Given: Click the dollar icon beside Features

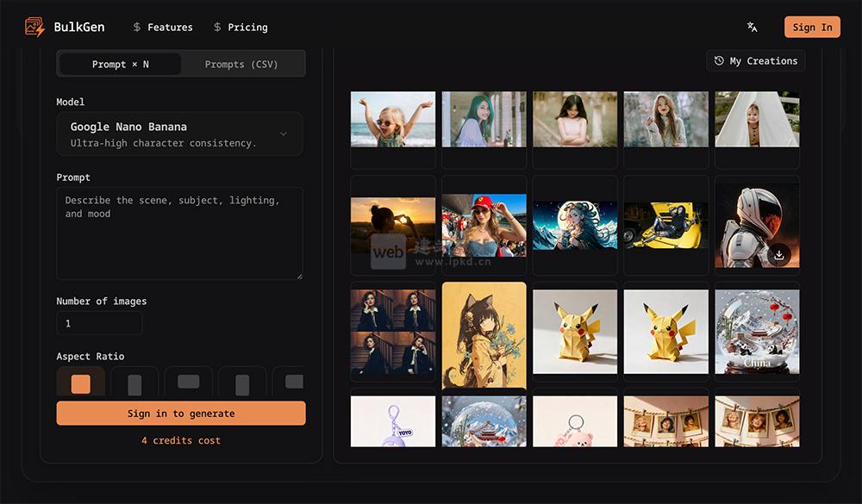Looking at the screenshot, I should [x=137, y=28].
